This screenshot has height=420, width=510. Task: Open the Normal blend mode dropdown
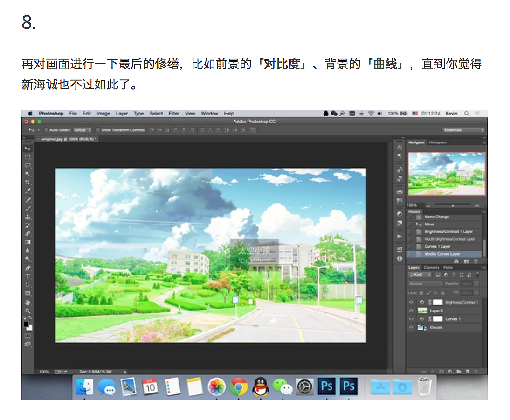pos(426,284)
